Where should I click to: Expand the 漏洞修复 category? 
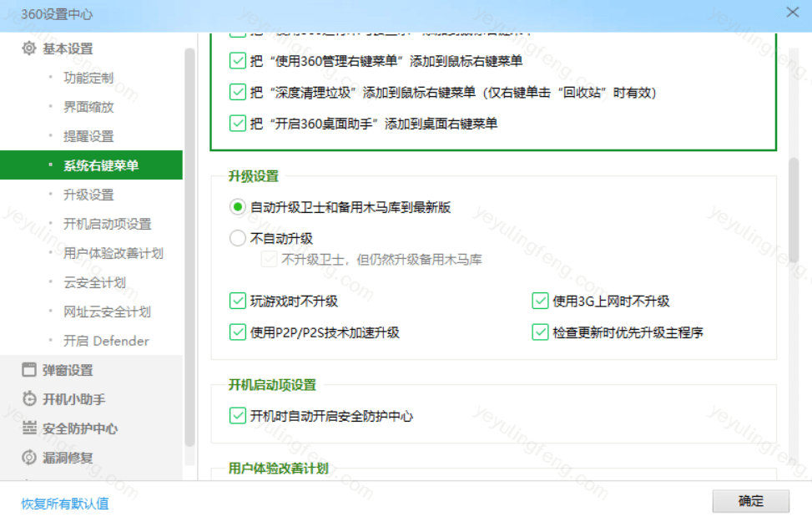click(68, 458)
